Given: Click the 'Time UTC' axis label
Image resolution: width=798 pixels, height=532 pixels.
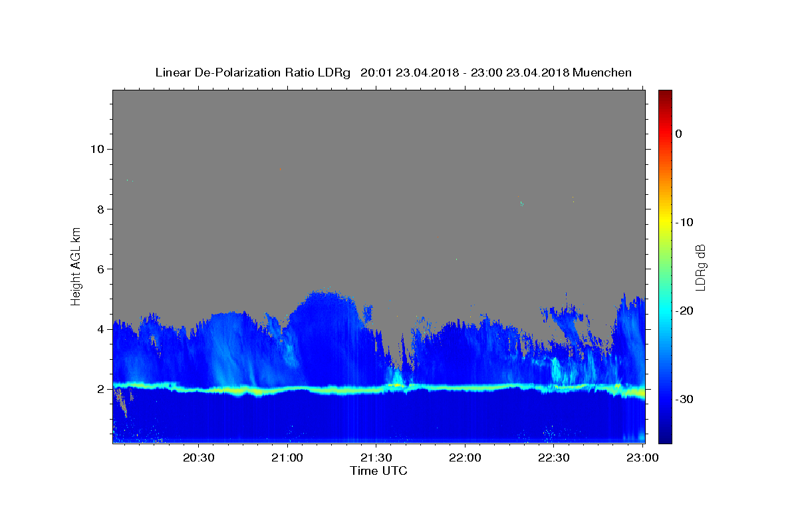Looking at the screenshot, I should tap(378, 471).
